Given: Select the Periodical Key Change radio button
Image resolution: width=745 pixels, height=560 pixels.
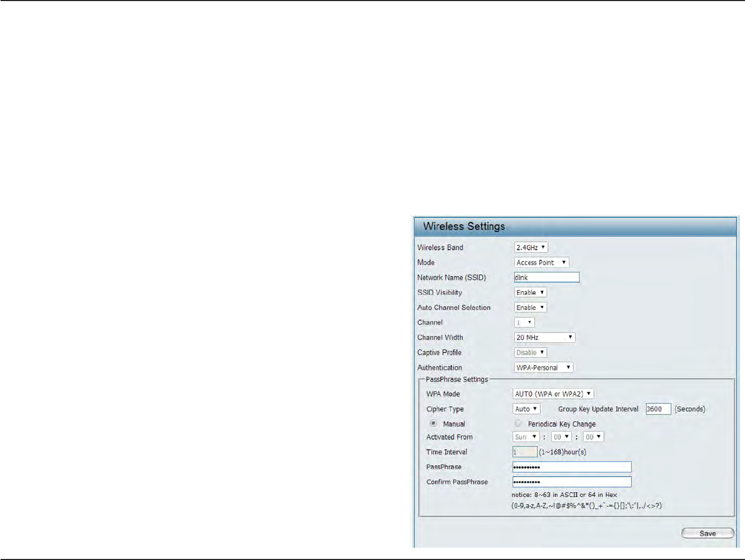Looking at the screenshot, I should pyautogui.click(x=518, y=423).
